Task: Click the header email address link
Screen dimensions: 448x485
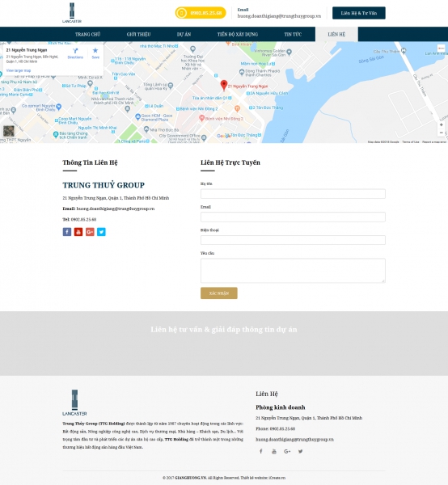Action: (x=279, y=16)
